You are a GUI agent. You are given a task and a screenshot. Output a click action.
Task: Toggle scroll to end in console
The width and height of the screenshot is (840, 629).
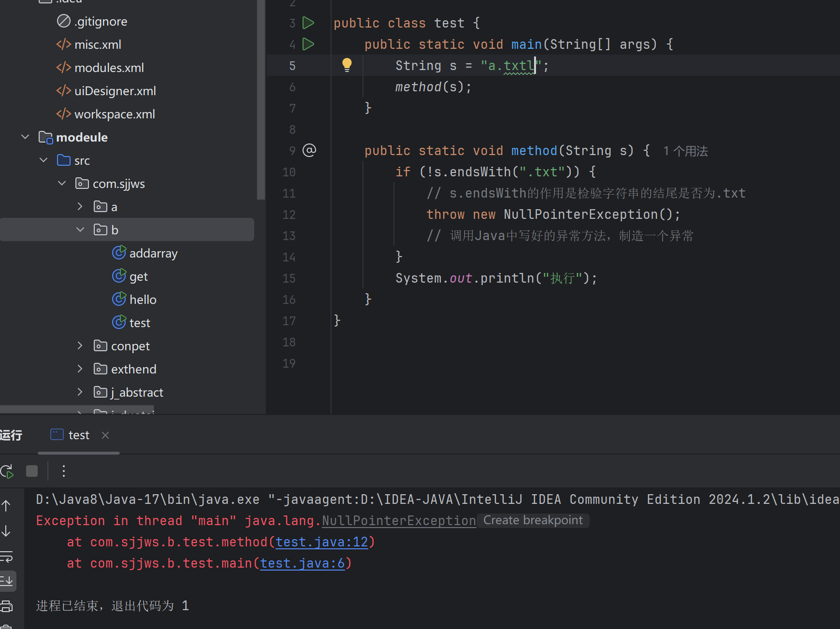tap(7, 581)
